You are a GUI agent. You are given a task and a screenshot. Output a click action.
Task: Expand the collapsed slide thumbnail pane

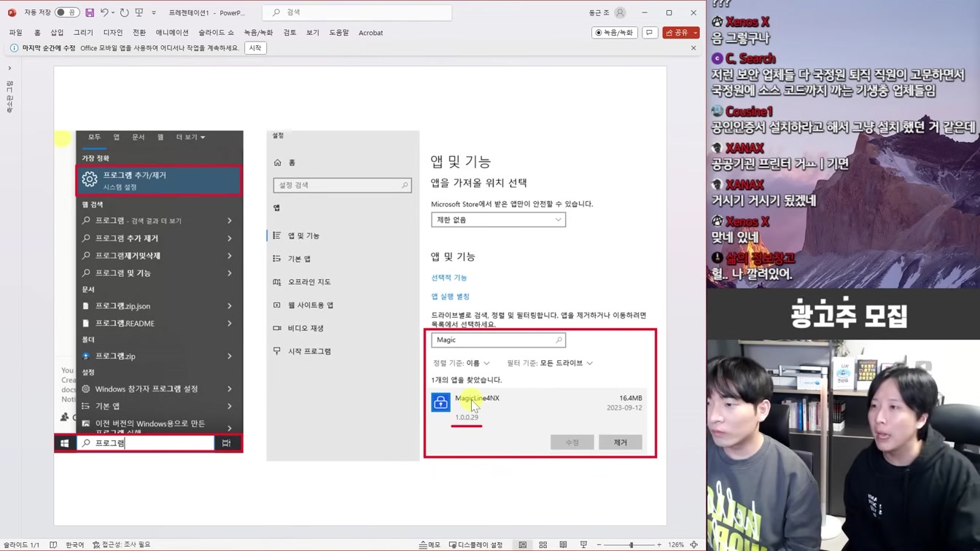[9, 69]
